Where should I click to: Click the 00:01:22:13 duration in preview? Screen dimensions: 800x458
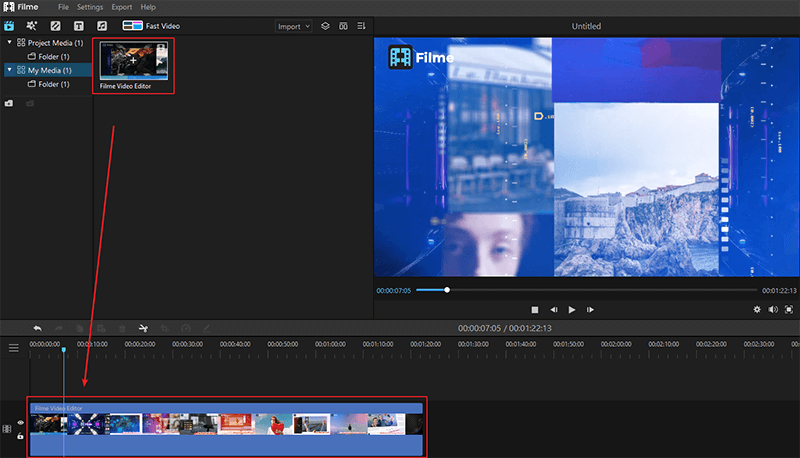pos(779,290)
